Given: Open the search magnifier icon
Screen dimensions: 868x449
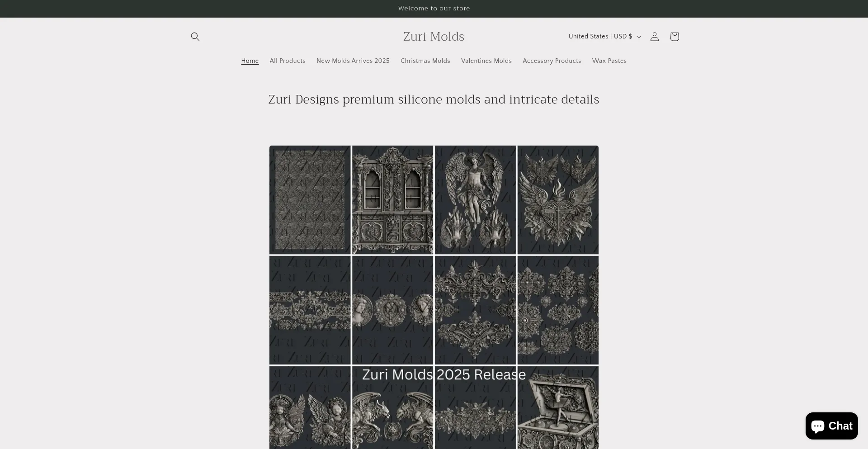Looking at the screenshot, I should tap(195, 37).
